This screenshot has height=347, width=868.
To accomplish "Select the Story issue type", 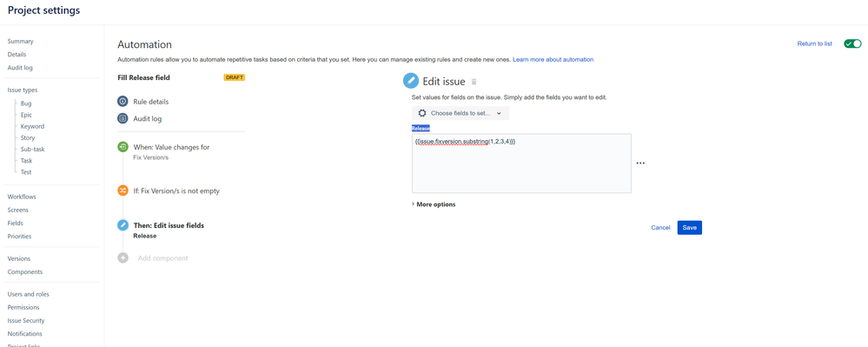I will click(28, 138).
